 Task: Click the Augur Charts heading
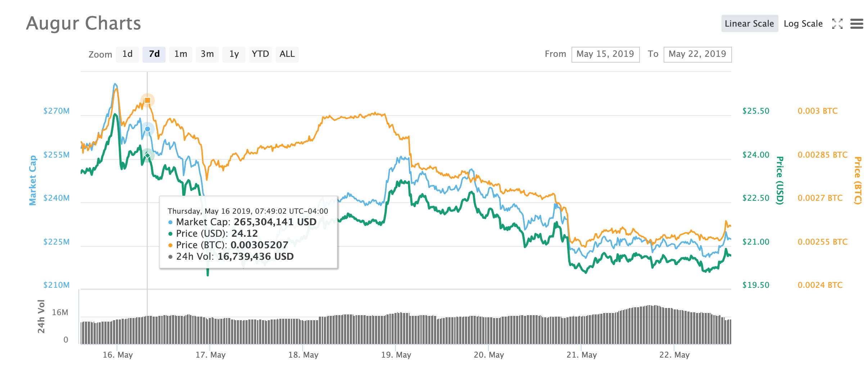click(x=83, y=23)
